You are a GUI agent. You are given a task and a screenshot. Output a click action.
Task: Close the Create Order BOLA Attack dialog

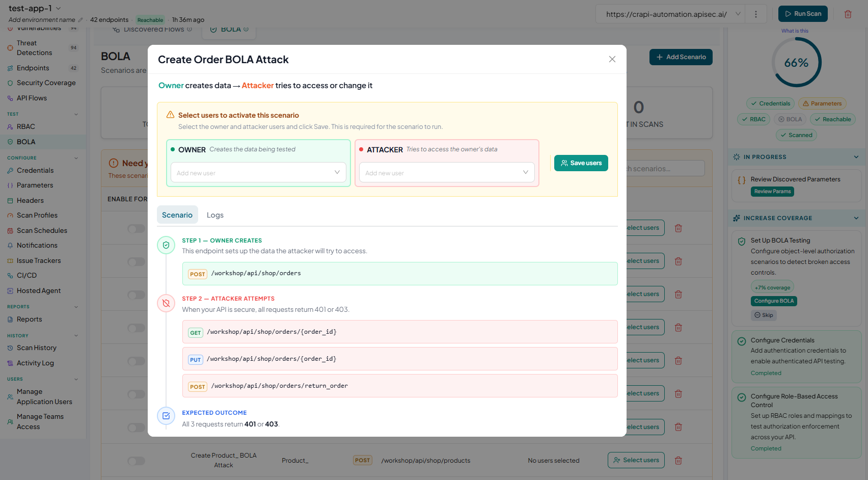pos(612,59)
